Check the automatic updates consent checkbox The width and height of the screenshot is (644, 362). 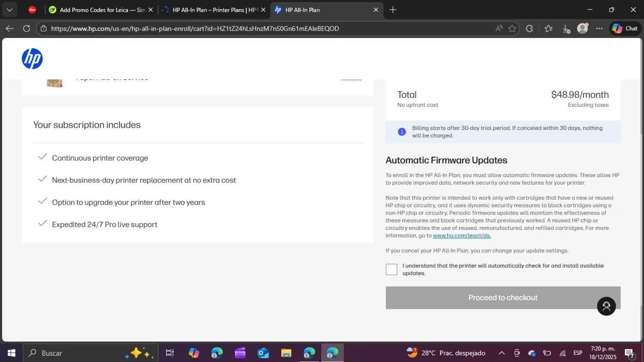[x=392, y=269]
